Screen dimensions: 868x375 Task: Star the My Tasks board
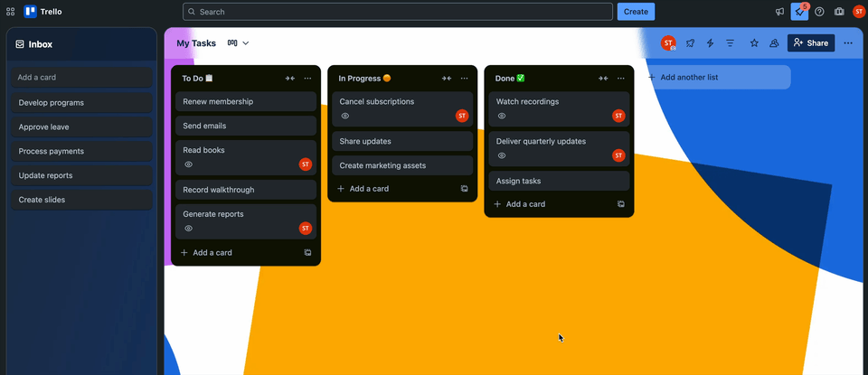(754, 43)
